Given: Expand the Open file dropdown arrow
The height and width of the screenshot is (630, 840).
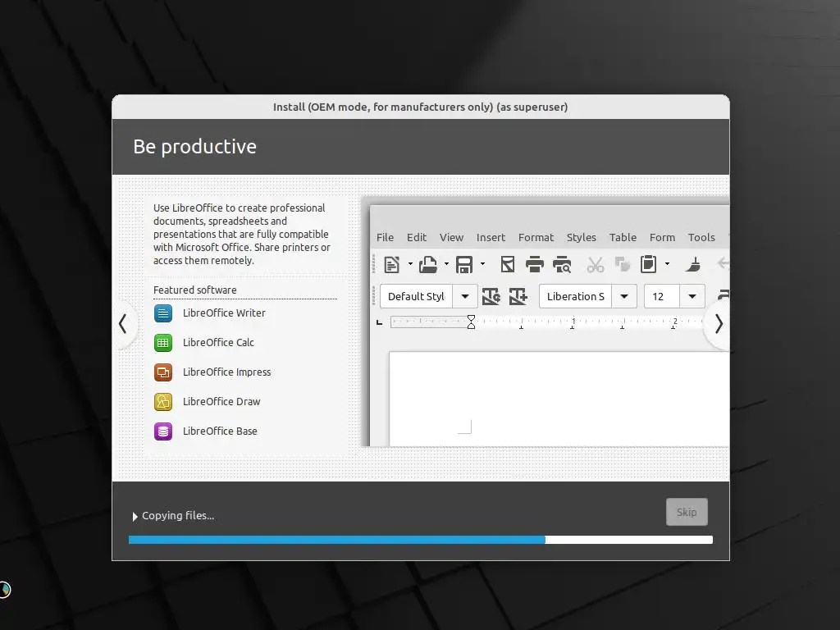Looking at the screenshot, I should pyautogui.click(x=446, y=263).
